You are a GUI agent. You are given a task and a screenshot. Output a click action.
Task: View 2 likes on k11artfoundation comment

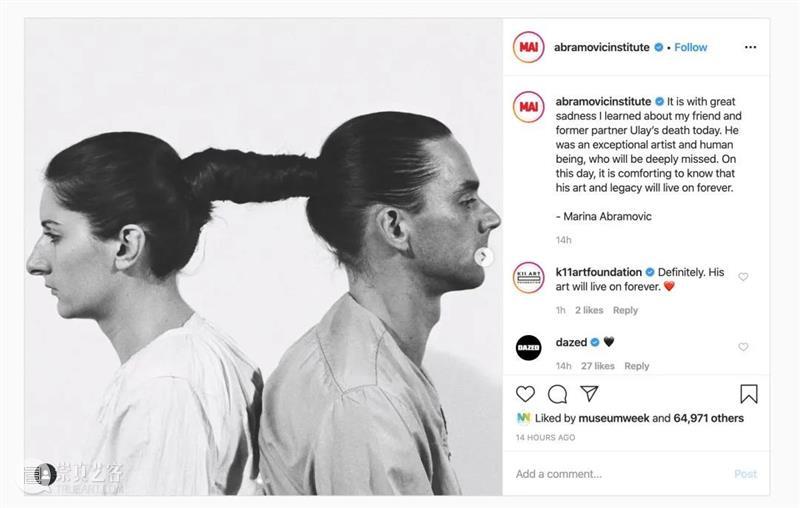589,310
